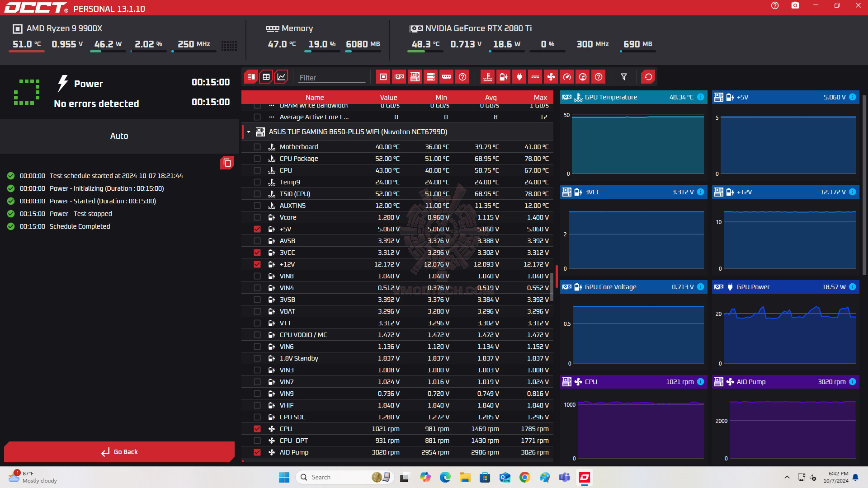Image resolution: width=868 pixels, height=488 pixels.
Task: Click the CPU hardware filter icon
Action: pos(383,77)
